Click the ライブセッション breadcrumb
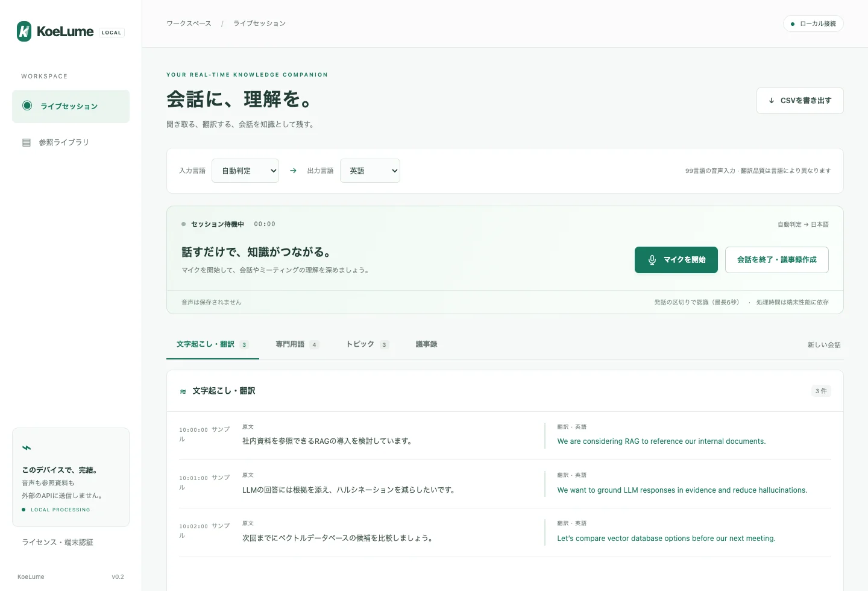868x591 pixels. [x=259, y=24]
